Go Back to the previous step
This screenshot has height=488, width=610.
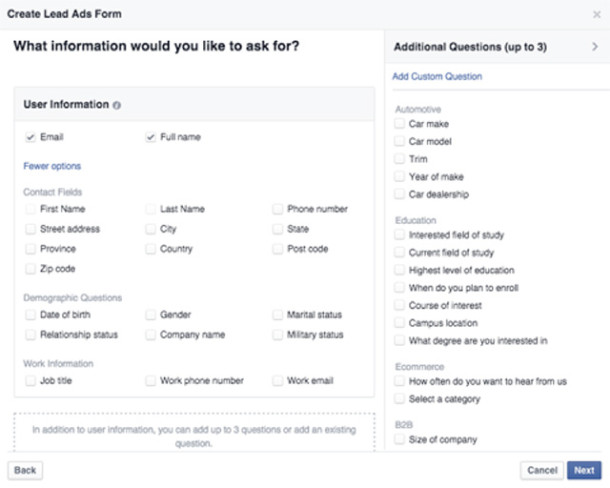click(25, 469)
